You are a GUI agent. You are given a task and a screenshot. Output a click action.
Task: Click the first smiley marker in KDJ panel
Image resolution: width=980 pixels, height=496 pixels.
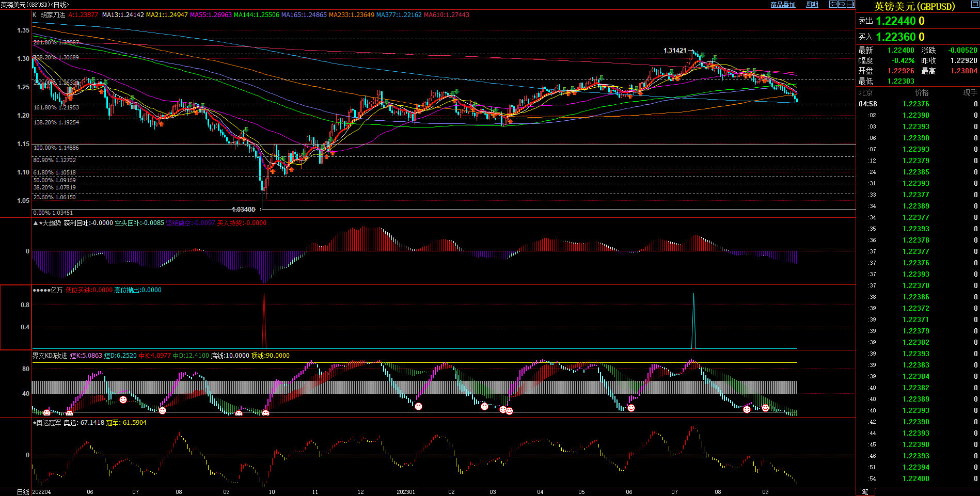(46, 412)
